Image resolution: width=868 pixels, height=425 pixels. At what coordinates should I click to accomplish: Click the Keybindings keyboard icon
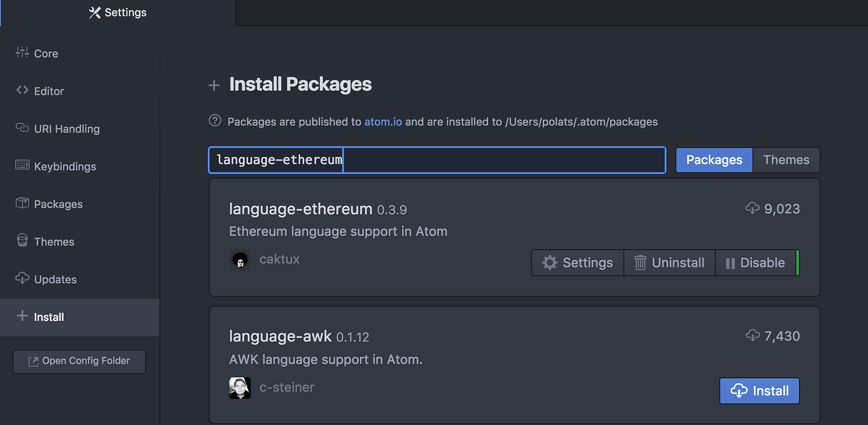[22, 165]
